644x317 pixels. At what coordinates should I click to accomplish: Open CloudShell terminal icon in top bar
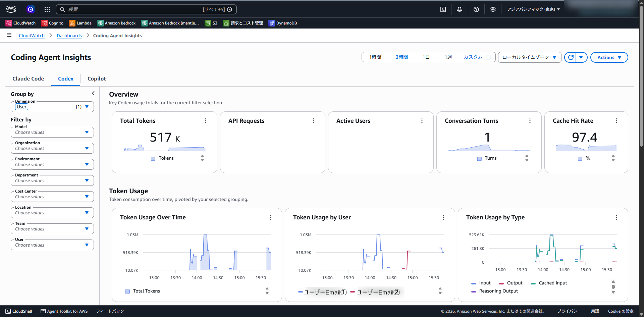pos(443,9)
